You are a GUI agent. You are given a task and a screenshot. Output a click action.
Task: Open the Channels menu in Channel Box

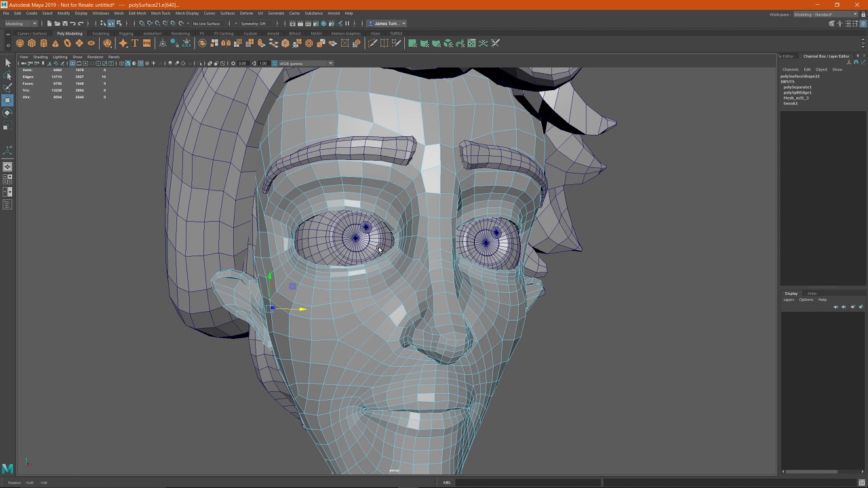click(790, 69)
